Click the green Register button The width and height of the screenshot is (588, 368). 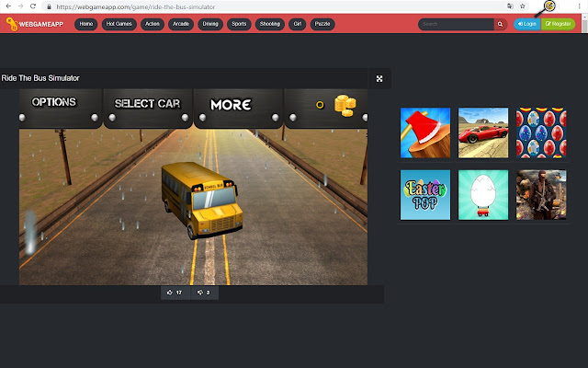coord(558,24)
